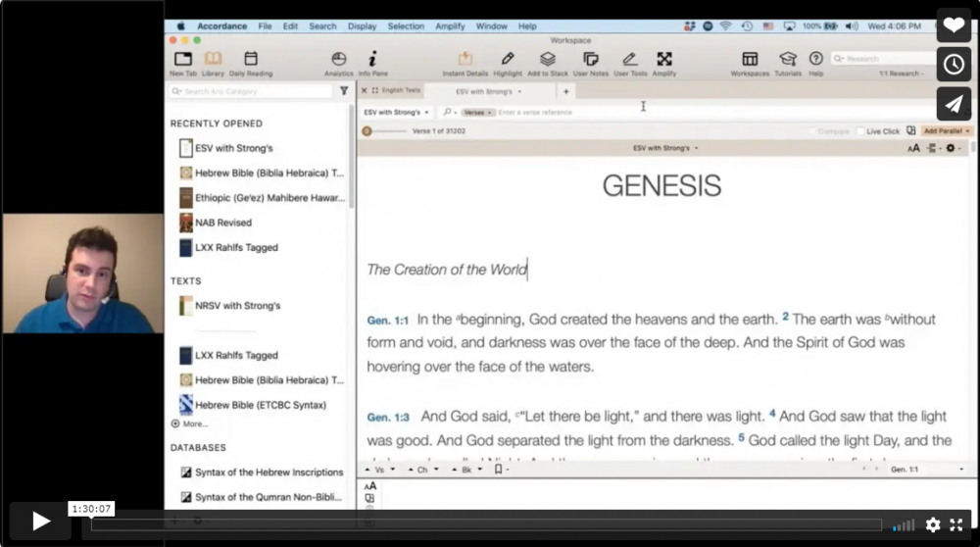The height and width of the screenshot is (547, 980).
Task: Click the Gen. 1:3 verse reference
Action: (x=387, y=417)
